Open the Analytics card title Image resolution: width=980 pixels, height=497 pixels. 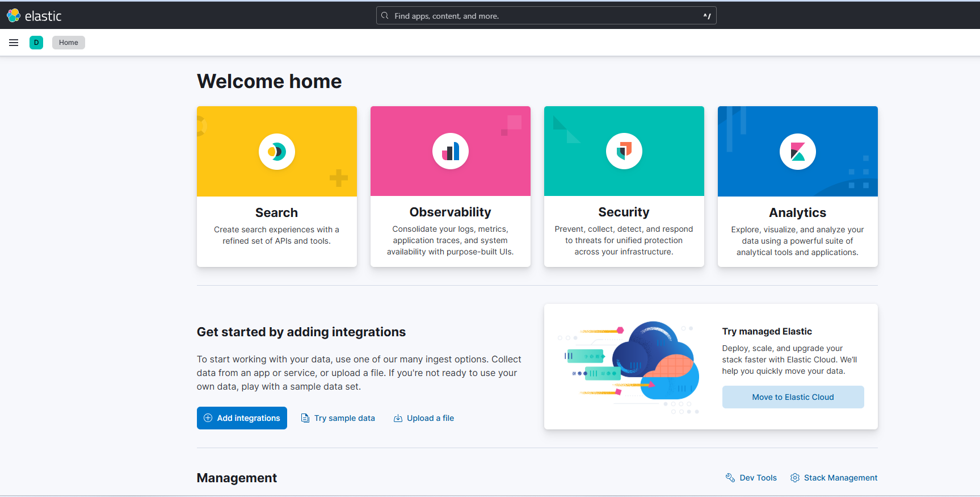[797, 212]
